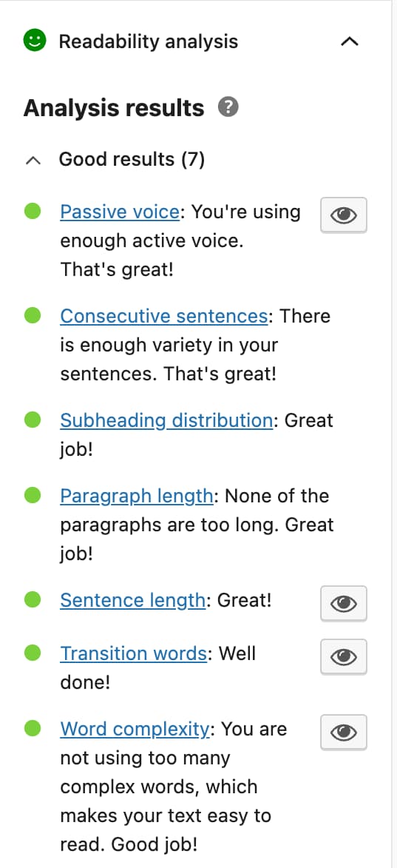The image size is (397, 868).
Task: Toggle the Word complexity highlight eye button
Action: (344, 733)
